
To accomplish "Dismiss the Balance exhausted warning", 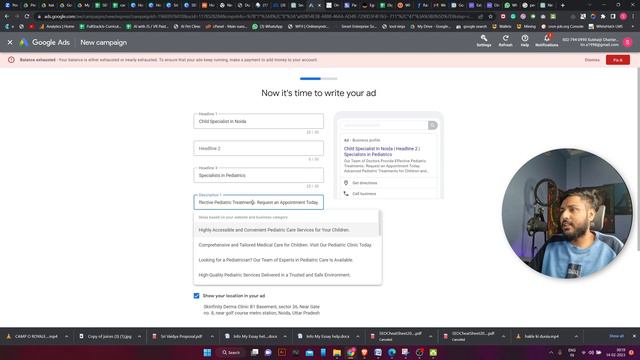I will coord(592,60).
